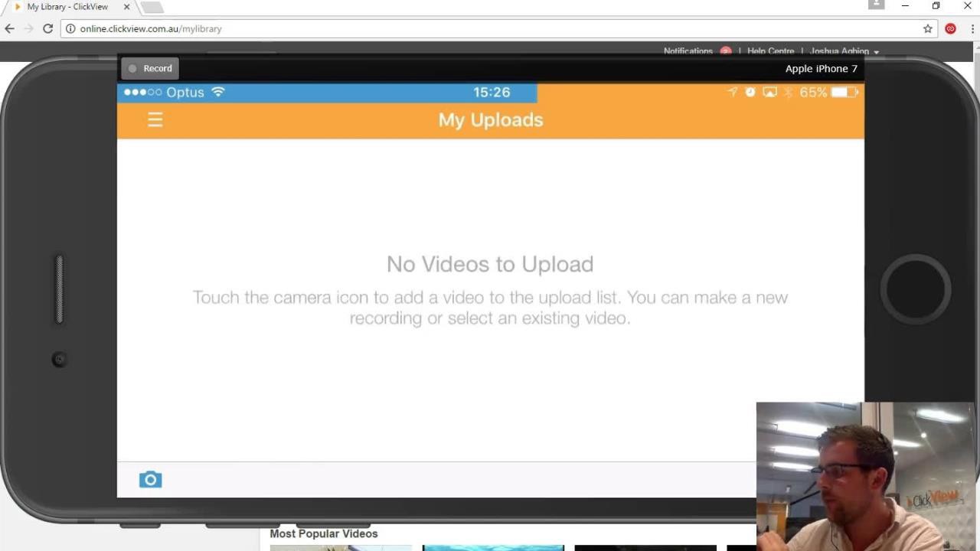The height and width of the screenshot is (551, 980).
Task: Click the webcam video overlay
Action: [x=865, y=476]
